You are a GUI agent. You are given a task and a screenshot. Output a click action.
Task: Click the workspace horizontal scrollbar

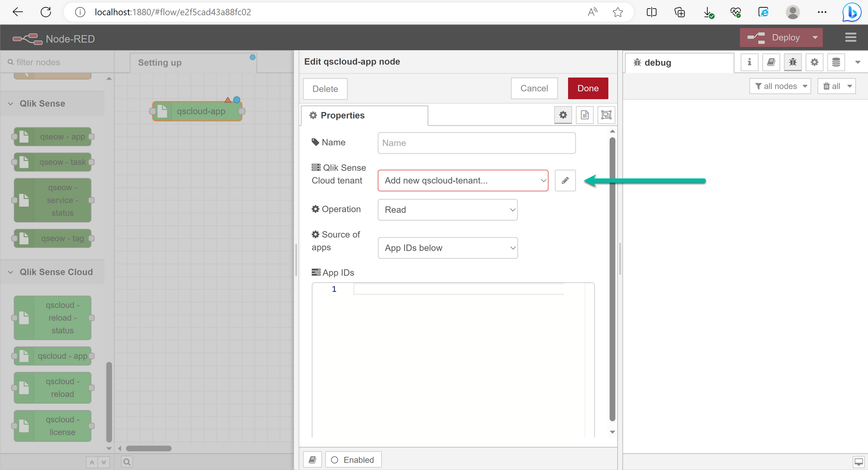click(149, 448)
